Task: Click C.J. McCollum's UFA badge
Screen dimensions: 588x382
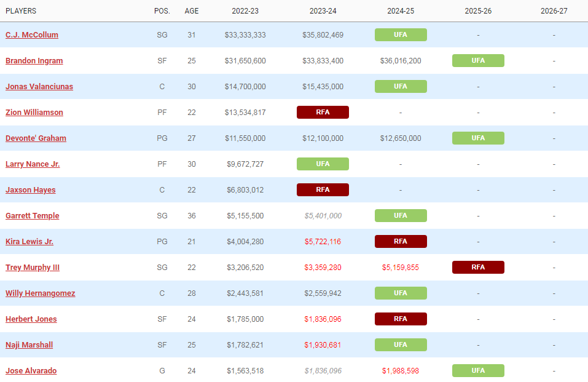Action: [x=401, y=35]
